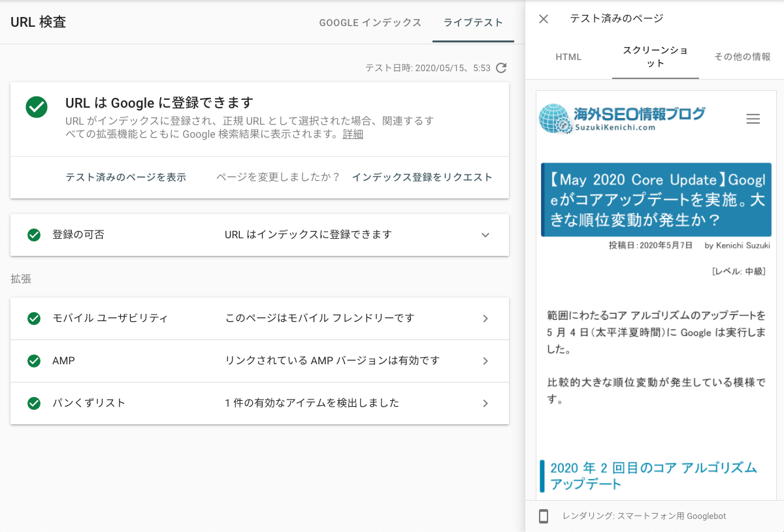This screenshot has width=784, height=532.
Task: Open the 詳細 link
Action: 353,134
